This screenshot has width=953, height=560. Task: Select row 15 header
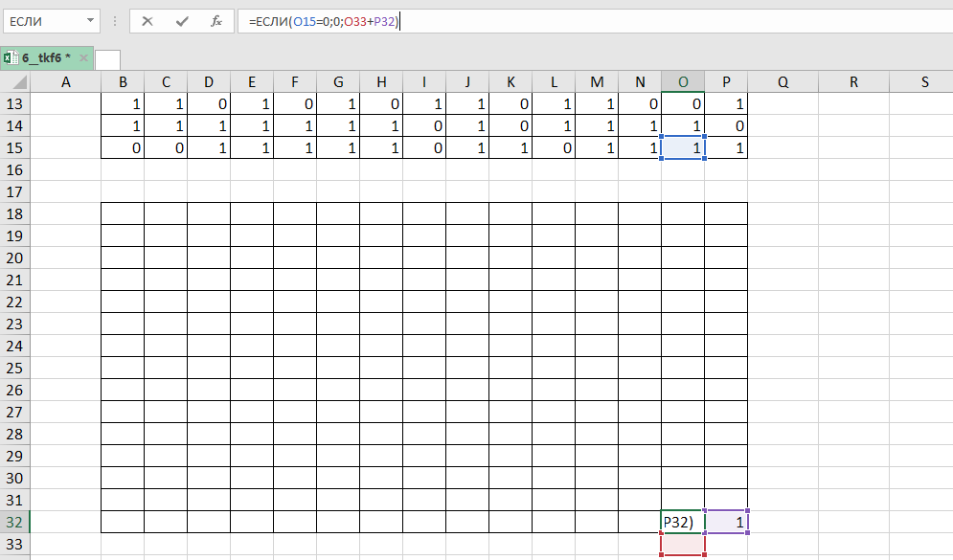(x=15, y=147)
